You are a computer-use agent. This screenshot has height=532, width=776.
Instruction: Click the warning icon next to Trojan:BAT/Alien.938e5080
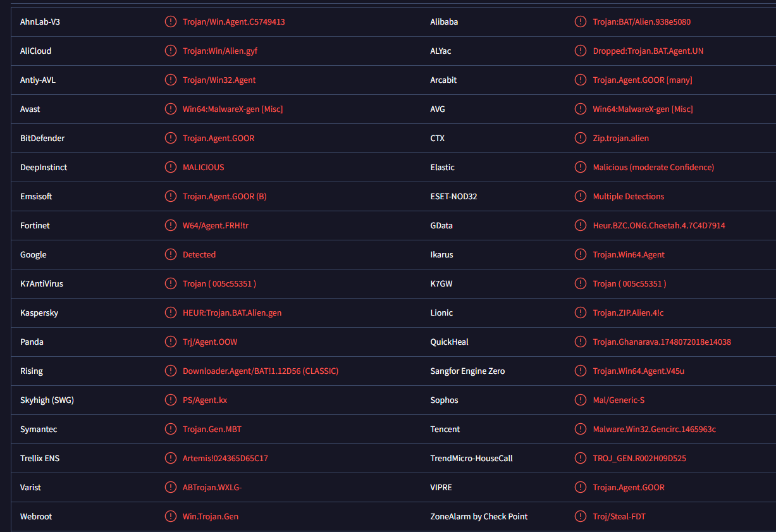581,22
